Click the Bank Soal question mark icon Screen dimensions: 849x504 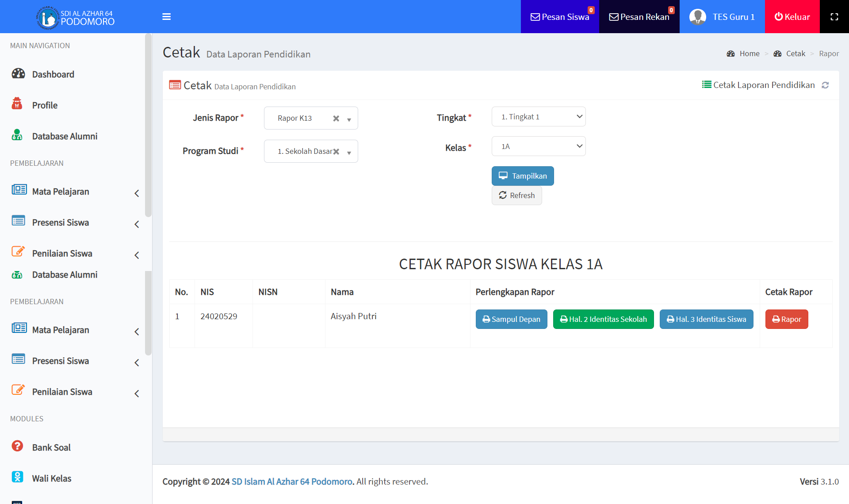pyautogui.click(x=17, y=446)
